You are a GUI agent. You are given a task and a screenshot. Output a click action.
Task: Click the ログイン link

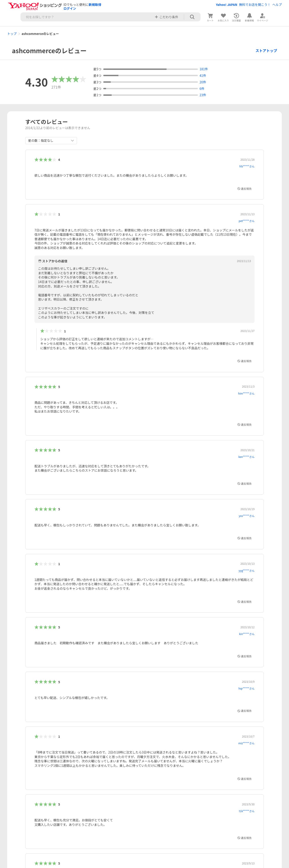(70, 9)
